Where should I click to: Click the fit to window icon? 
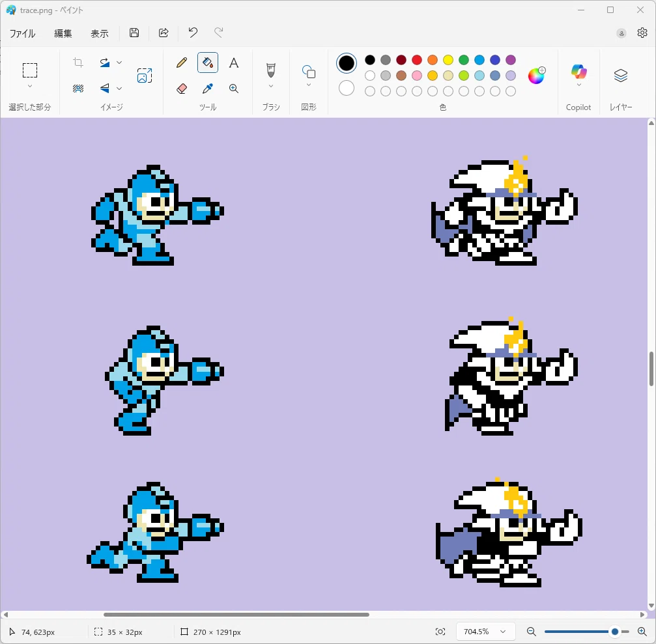pos(440,632)
